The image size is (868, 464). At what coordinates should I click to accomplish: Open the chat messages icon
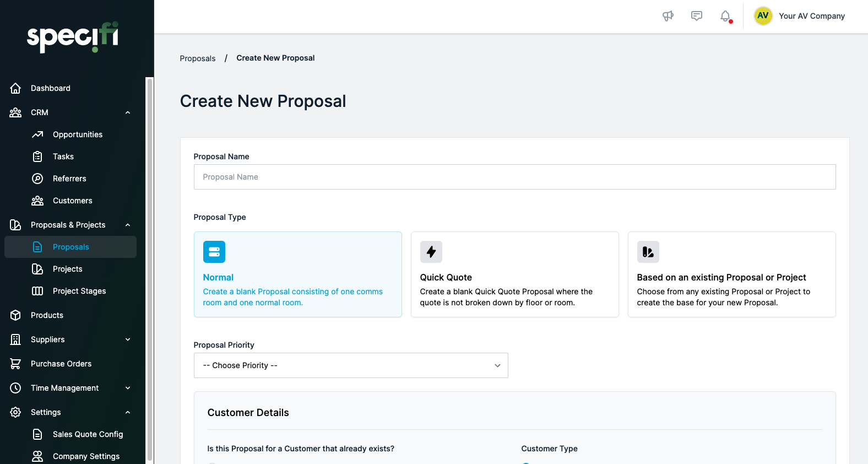697,16
